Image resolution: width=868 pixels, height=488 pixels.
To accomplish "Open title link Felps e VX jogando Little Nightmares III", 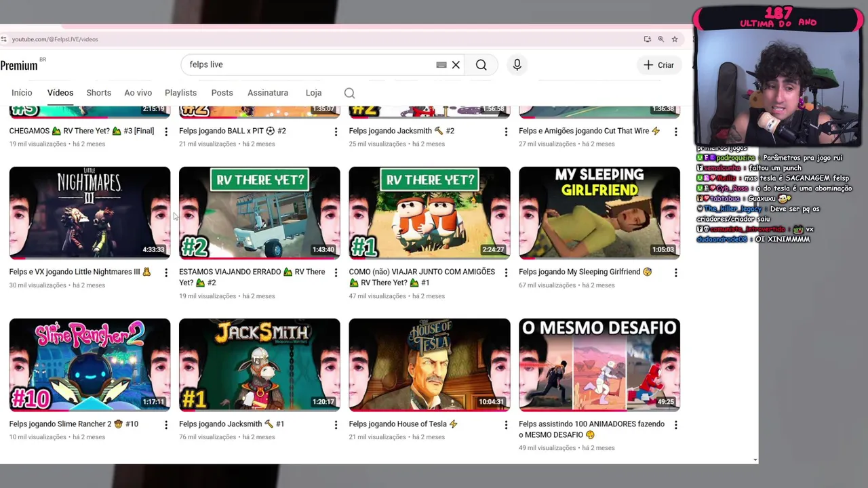I will [x=80, y=272].
